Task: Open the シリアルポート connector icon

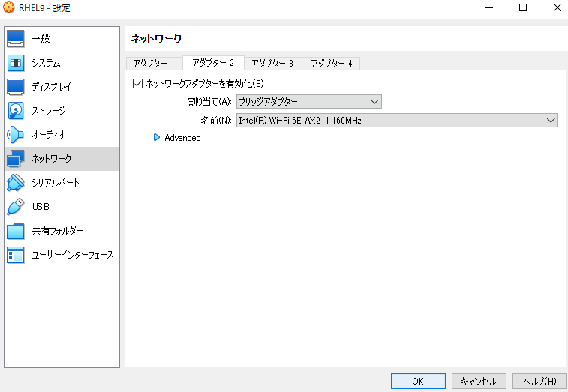Action: [x=16, y=183]
